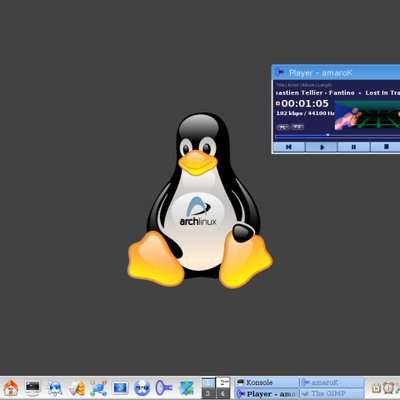Stop playback in the amaroK player
400x400 pixels.
(x=386, y=147)
